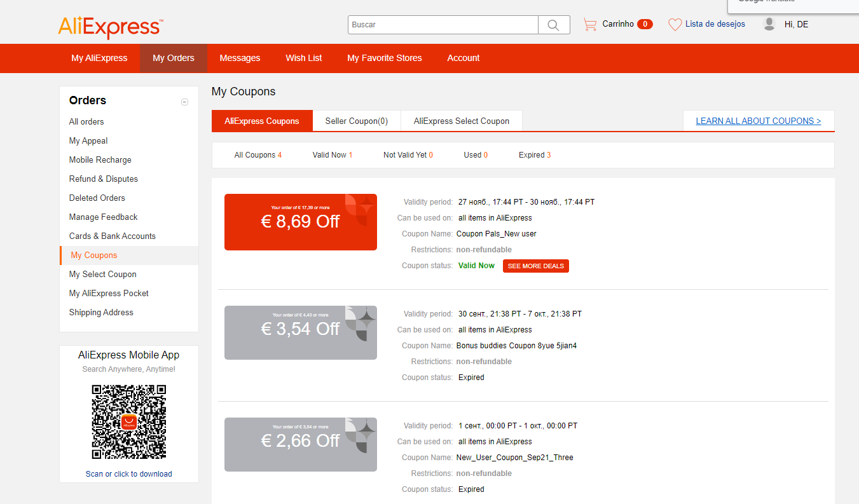This screenshot has width=859, height=504.
Task: Open Lista de desejos link
Action: click(715, 24)
